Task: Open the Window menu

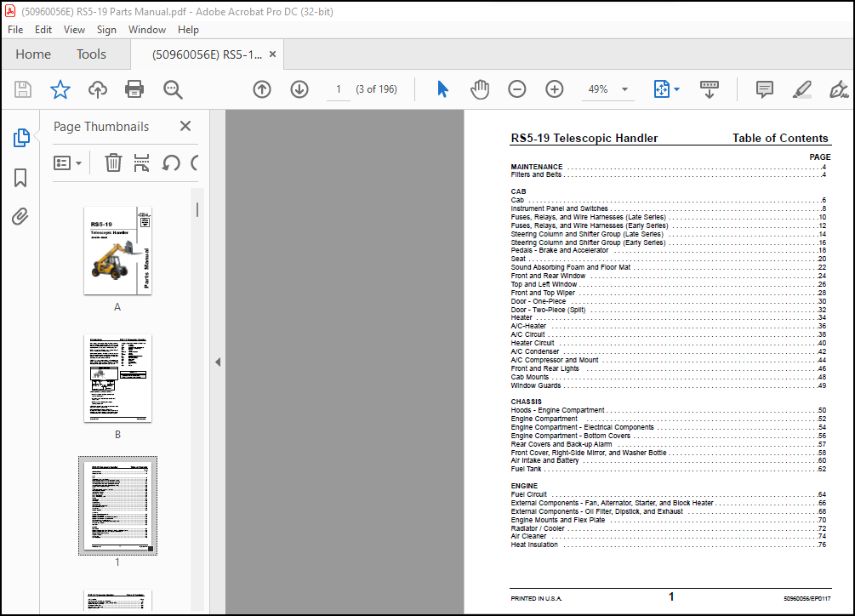Action: click(146, 30)
